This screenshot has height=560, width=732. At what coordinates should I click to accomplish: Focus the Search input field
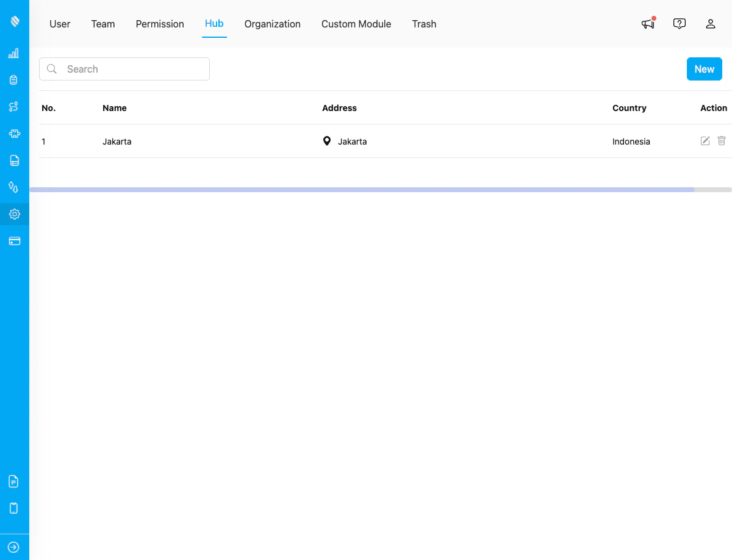coord(124,69)
